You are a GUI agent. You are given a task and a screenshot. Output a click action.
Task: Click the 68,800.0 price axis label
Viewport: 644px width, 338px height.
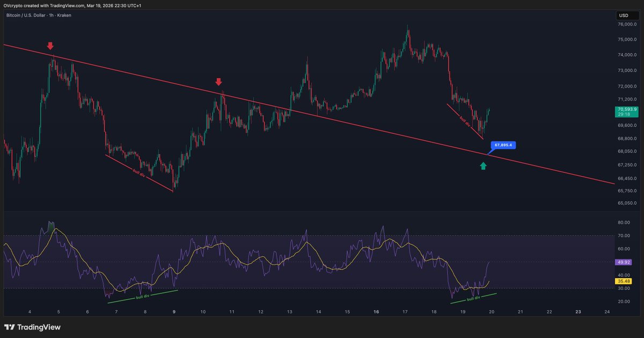tap(627, 139)
